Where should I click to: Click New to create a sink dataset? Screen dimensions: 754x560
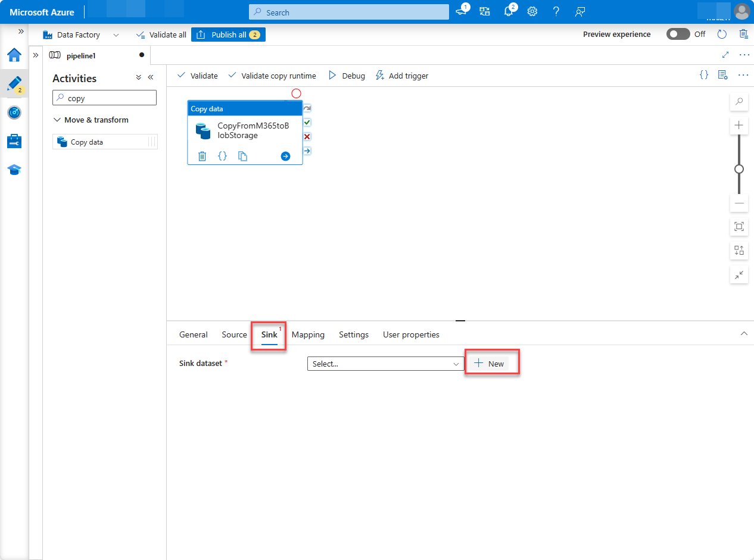(x=491, y=362)
